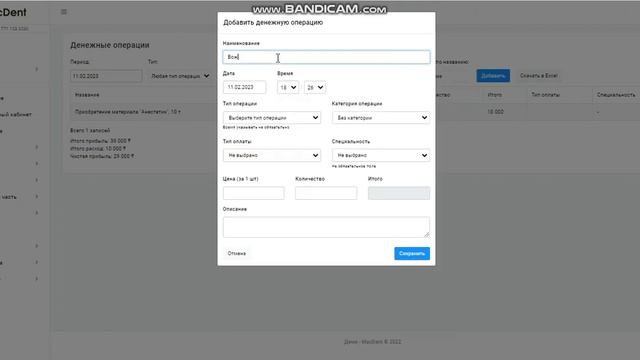This screenshot has height=360, width=640.
Task: Click the blue Добавить button on the page
Action: coord(493,76)
